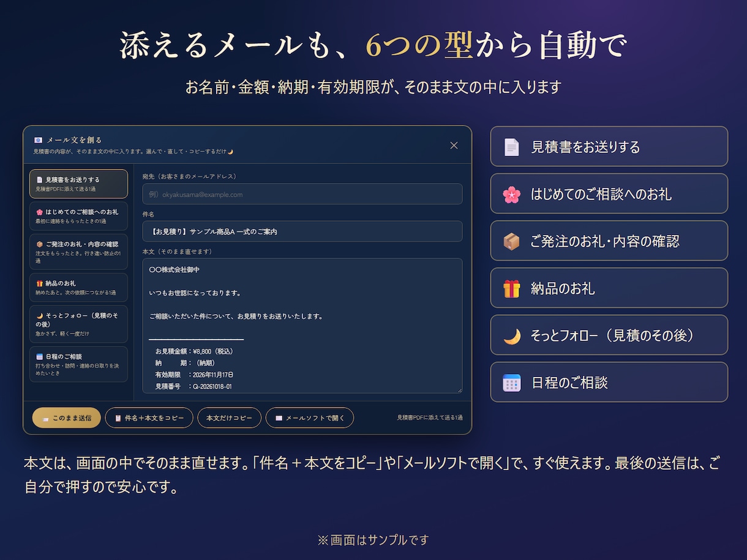
Task: Click 件名+本文をコピー button
Action: [149, 418]
